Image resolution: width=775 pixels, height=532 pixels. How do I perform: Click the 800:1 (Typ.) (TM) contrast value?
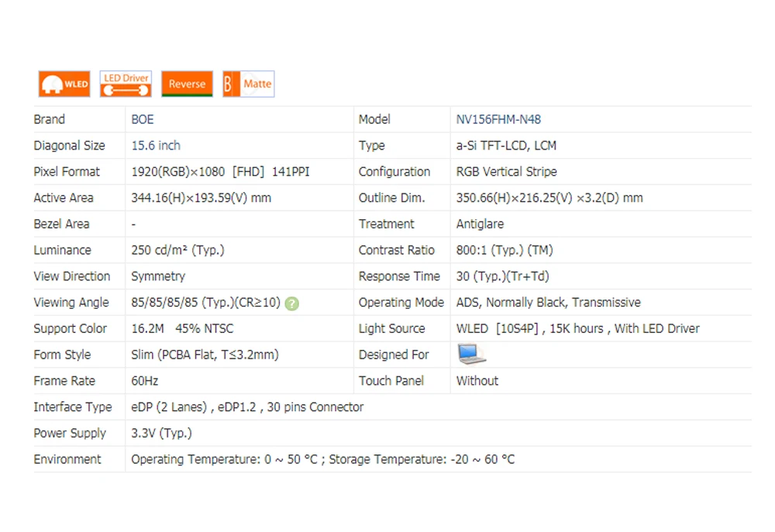[505, 250]
